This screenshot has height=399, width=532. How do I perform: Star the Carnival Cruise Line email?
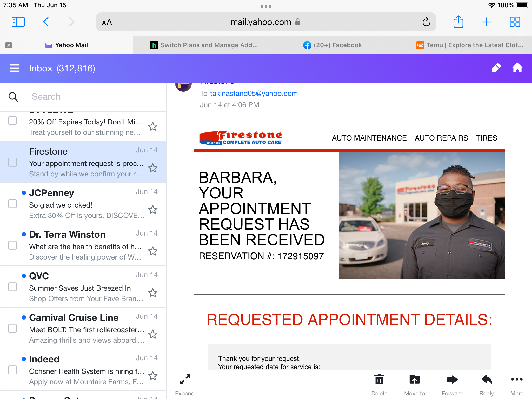(153, 334)
